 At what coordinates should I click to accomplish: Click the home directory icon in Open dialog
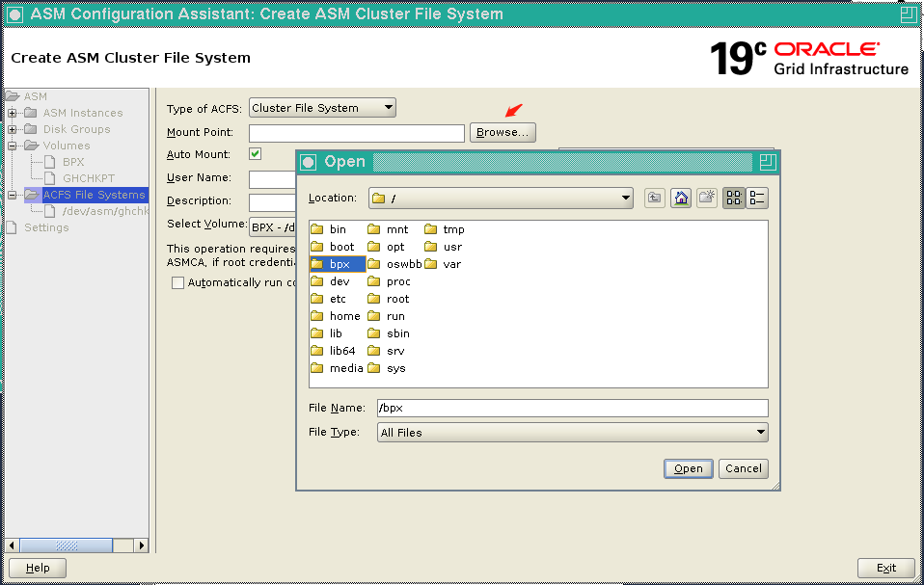(680, 198)
